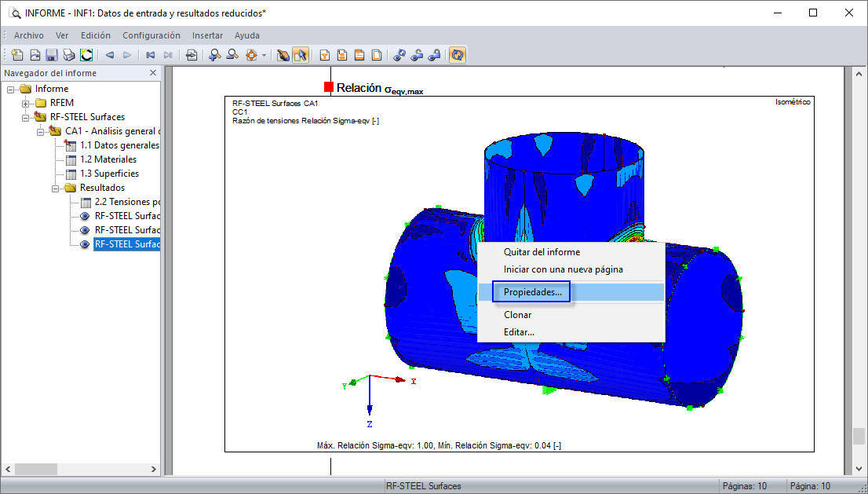Click the page icon with orange header lines
This screenshot has width=868, height=494.
click(359, 55)
